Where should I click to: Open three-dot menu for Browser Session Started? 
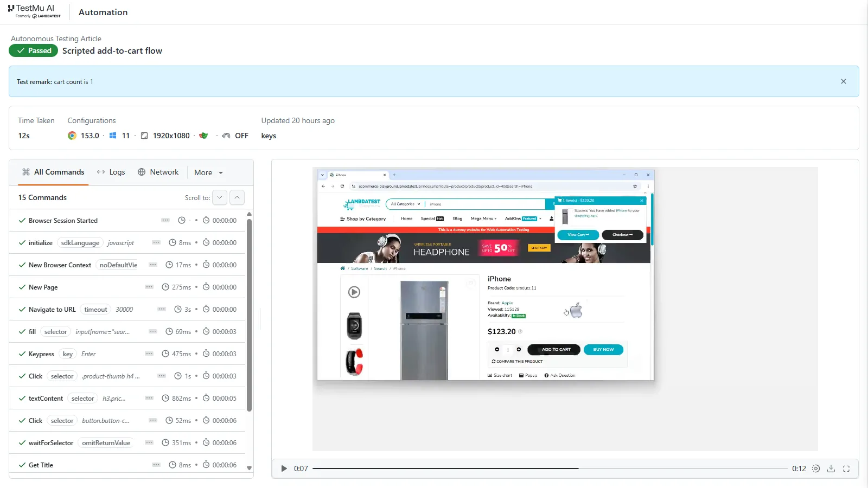pos(165,220)
